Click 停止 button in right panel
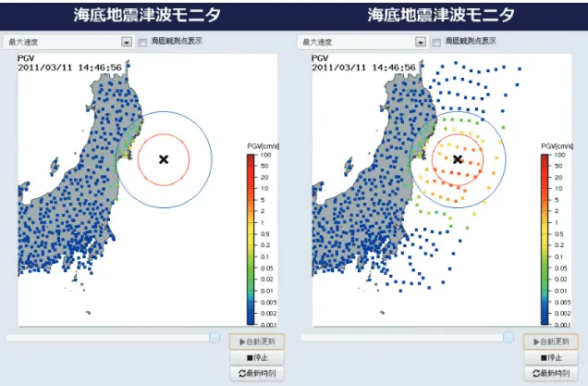Screen dimensions: 588x386 coord(551,357)
